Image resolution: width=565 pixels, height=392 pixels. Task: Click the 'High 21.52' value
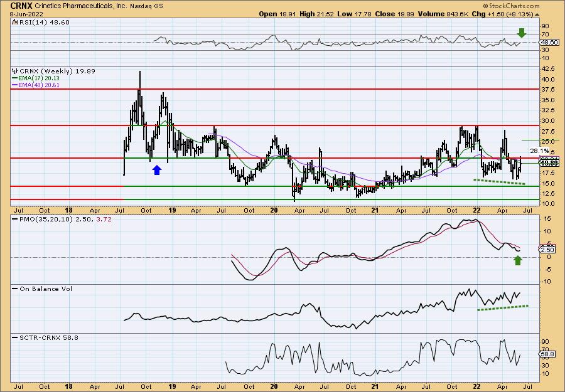click(317, 14)
